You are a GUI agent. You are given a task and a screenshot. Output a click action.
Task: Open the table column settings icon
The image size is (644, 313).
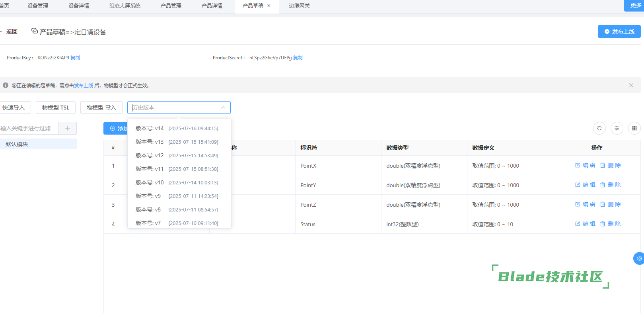(x=617, y=128)
